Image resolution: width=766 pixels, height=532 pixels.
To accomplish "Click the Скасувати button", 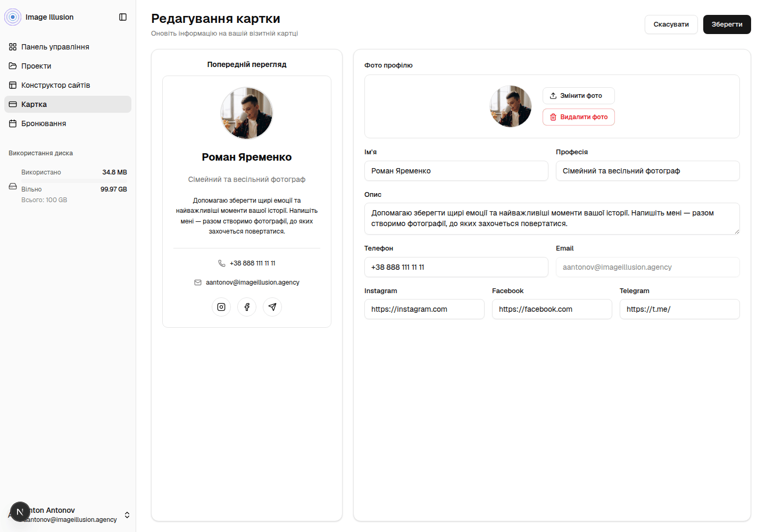I will (671, 24).
